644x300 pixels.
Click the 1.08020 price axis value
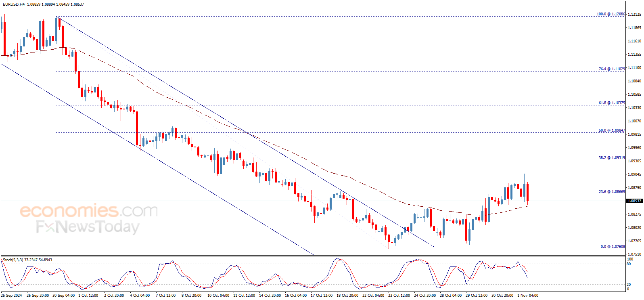[634, 228]
